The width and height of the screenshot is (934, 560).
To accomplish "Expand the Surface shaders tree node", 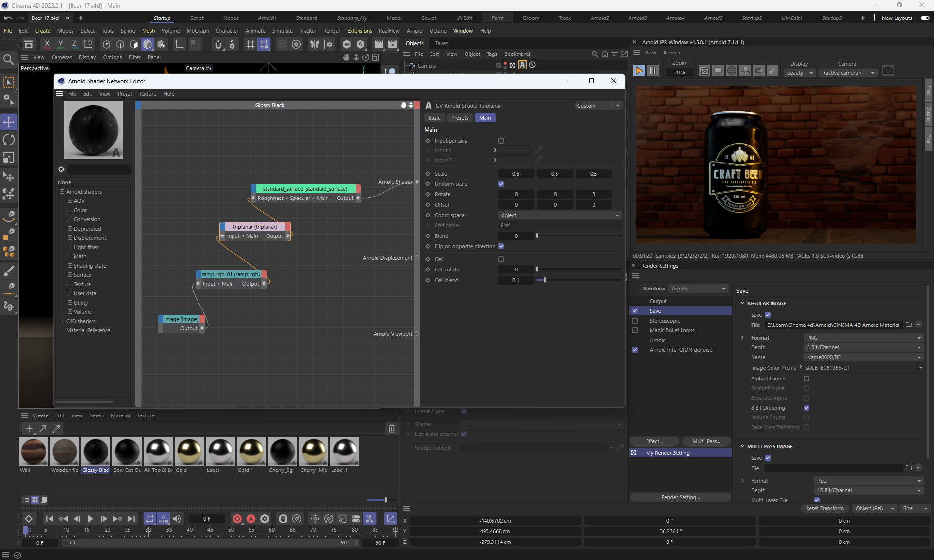I will (70, 275).
